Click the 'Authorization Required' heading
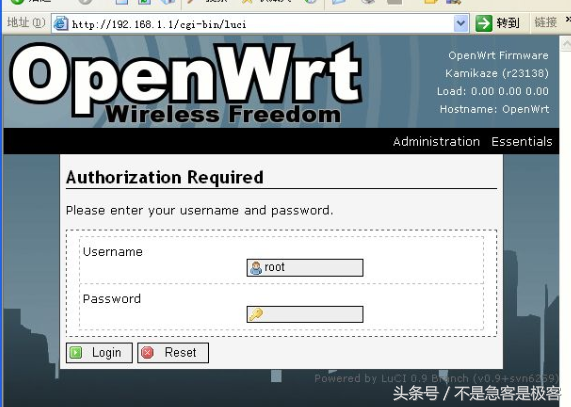The height and width of the screenshot is (407, 571). [x=165, y=178]
